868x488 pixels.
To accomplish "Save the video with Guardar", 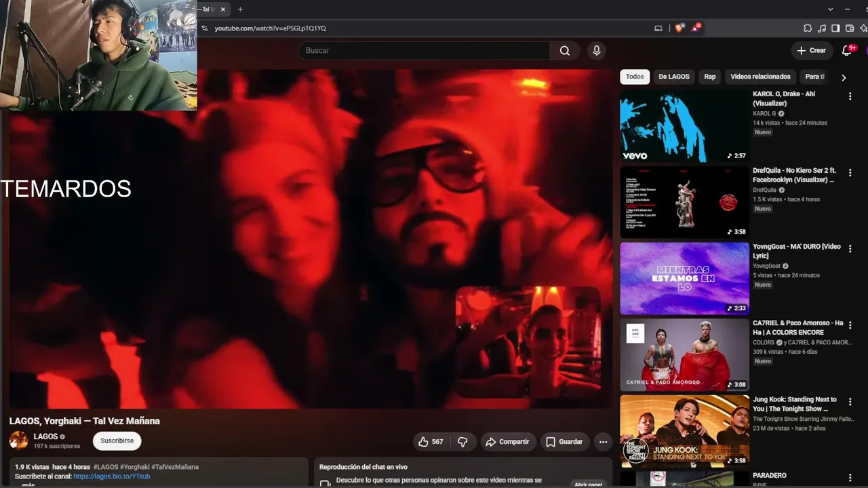I will pyautogui.click(x=564, y=442).
